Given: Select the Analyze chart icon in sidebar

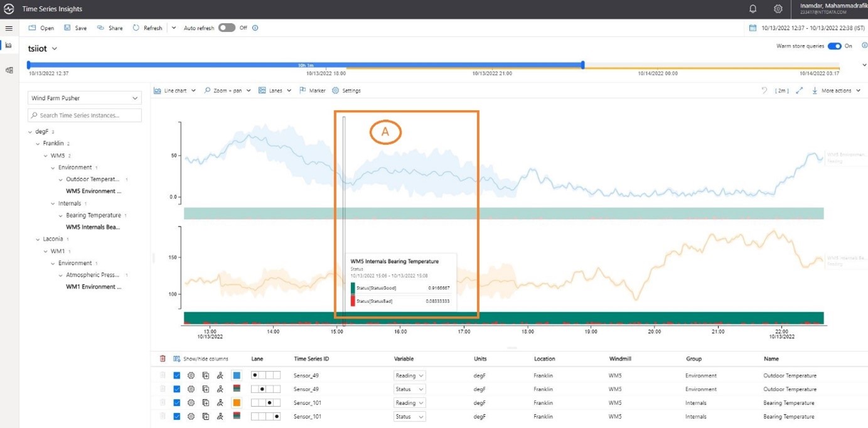Looking at the screenshot, I should pos(9,45).
